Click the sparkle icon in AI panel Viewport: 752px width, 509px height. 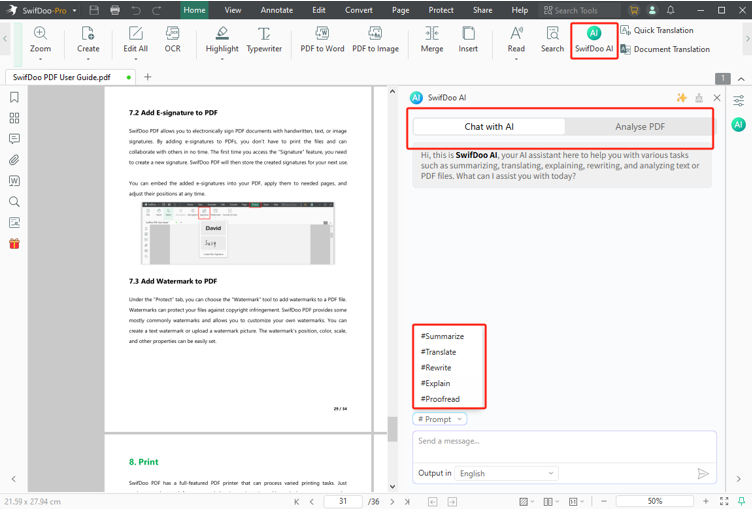point(682,98)
